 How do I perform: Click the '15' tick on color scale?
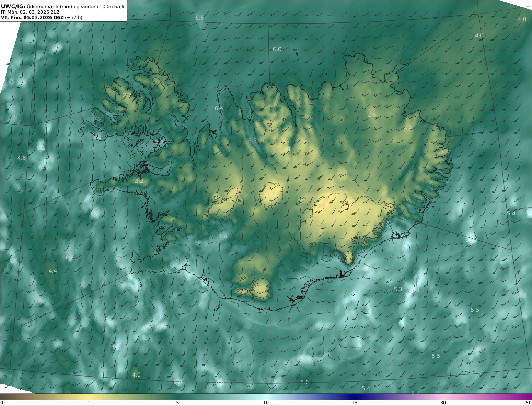click(355, 403)
